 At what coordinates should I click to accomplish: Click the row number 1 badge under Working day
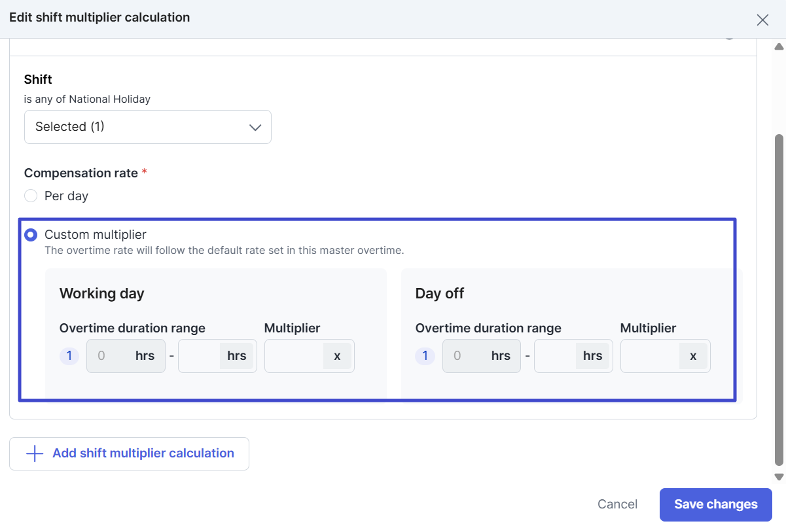pyautogui.click(x=69, y=356)
